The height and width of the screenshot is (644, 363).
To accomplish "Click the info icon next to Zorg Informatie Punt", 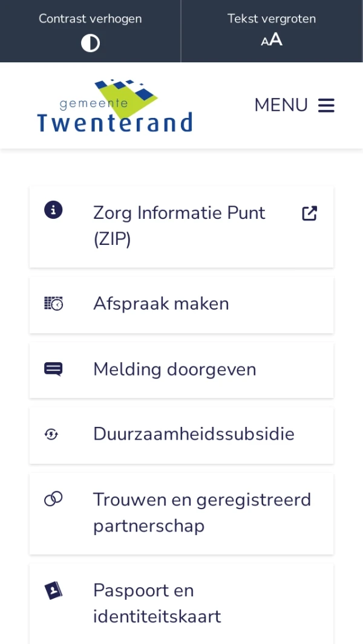I will click(53, 210).
